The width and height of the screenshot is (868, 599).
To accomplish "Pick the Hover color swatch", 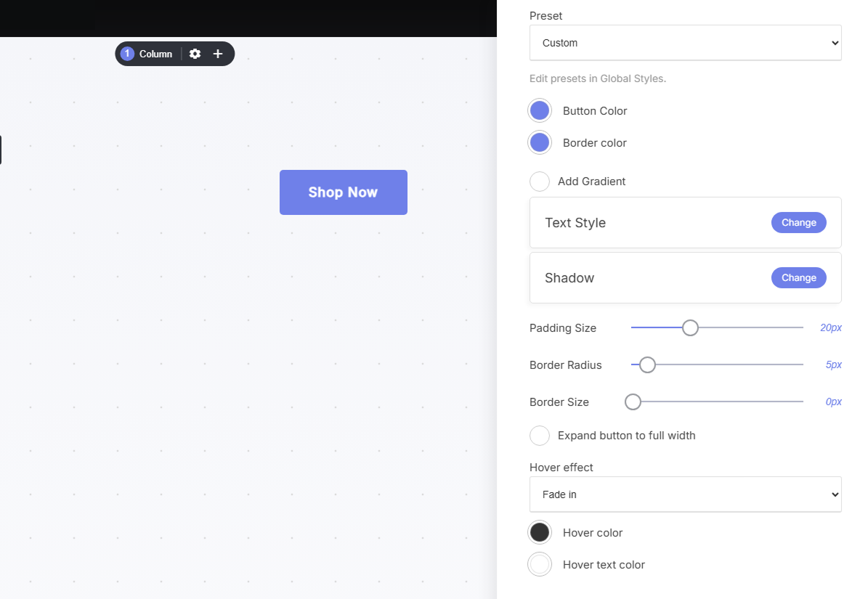I will tap(540, 533).
